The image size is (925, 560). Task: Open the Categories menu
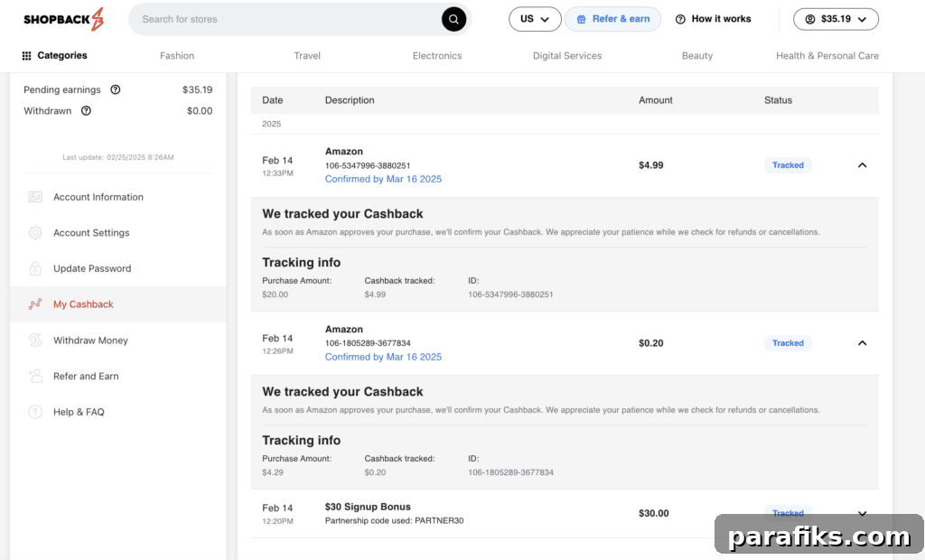click(x=54, y=55)
